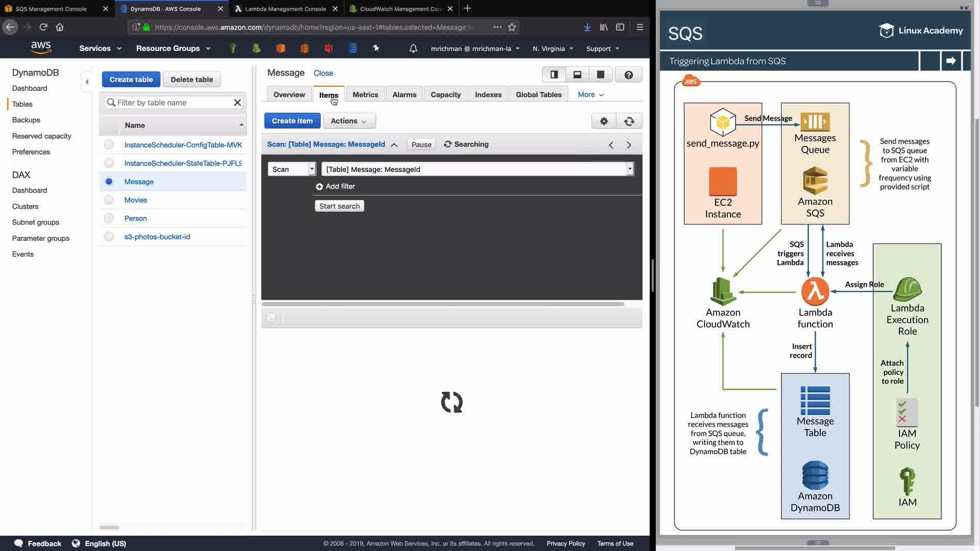Clear the table name filter X
980x551 pixels.
pos(237,103)
